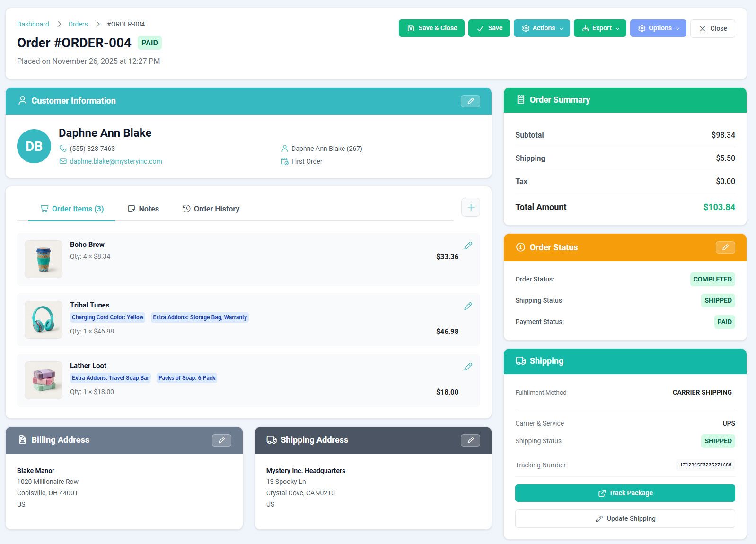Viewport: 756px width, 544px height.
Task: Switch to the Notes tab
Action: [x=143, y=209]
